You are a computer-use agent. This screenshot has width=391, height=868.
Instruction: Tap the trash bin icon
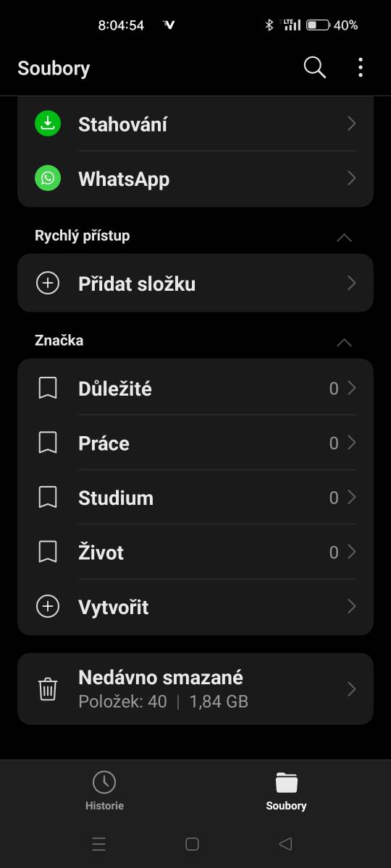click(48, 689)
